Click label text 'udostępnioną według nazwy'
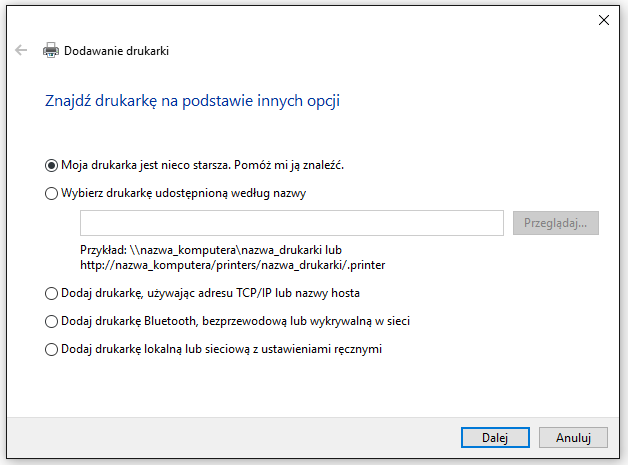Viewport: 628px width, 465px height. point(230,193)
